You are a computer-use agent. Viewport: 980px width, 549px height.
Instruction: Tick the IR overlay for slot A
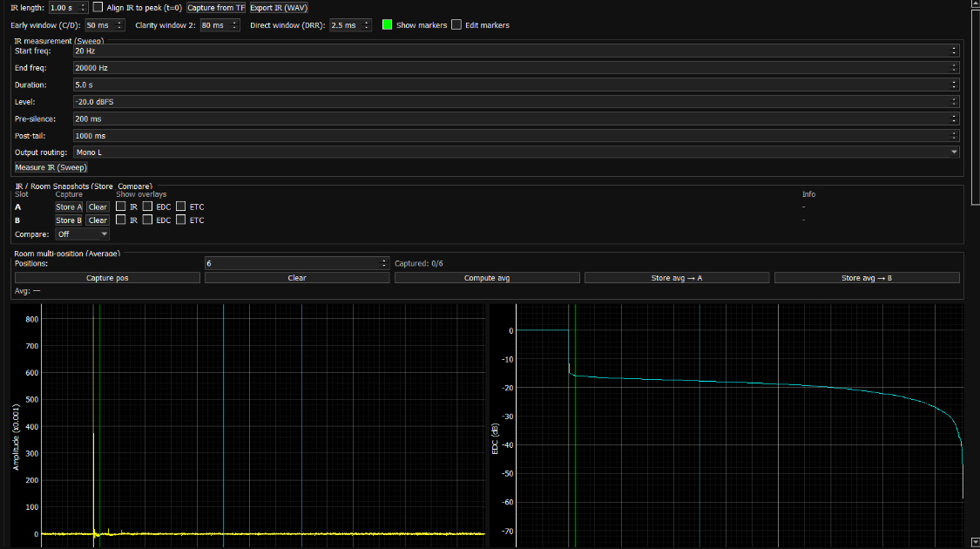click(x=121, y=207)
